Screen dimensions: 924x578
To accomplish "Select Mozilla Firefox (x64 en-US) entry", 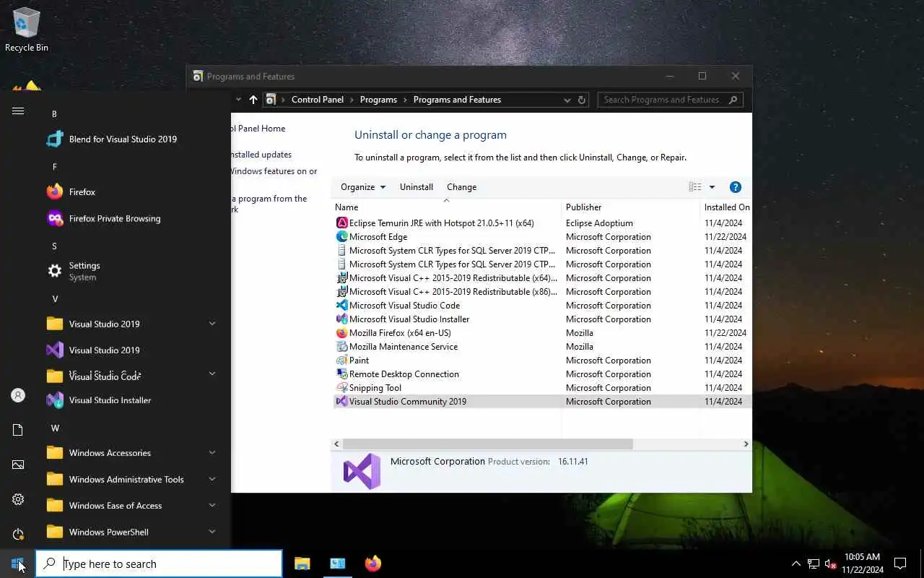I will point(541,333).
